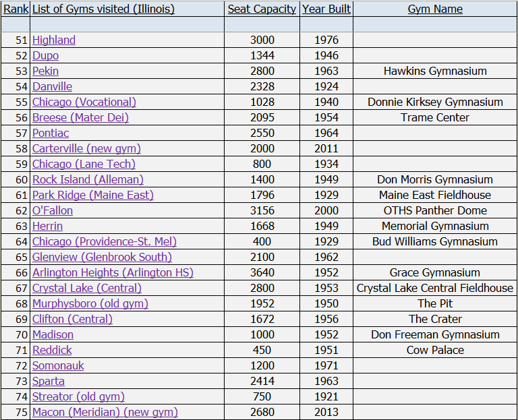Open Clifton (Central) link
The width and height of the screenshot is (518, 420).
[x=72, y=320]
